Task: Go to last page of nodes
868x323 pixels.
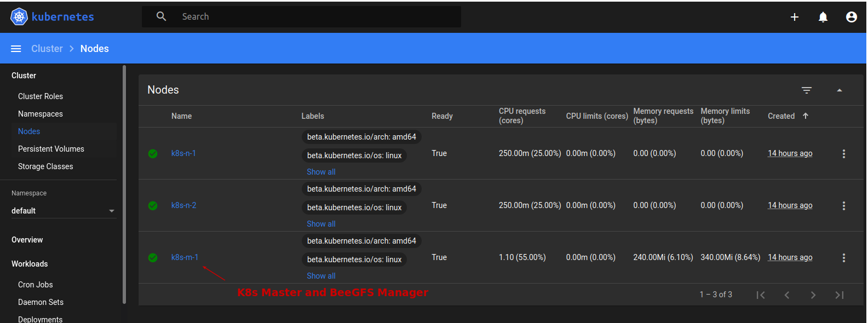Action: coord(840,295)
